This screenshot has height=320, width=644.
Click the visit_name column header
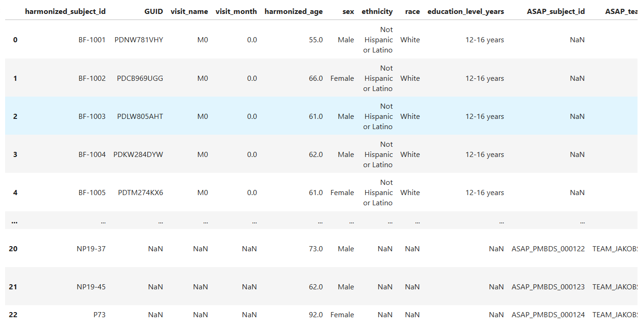coord(190,11)
